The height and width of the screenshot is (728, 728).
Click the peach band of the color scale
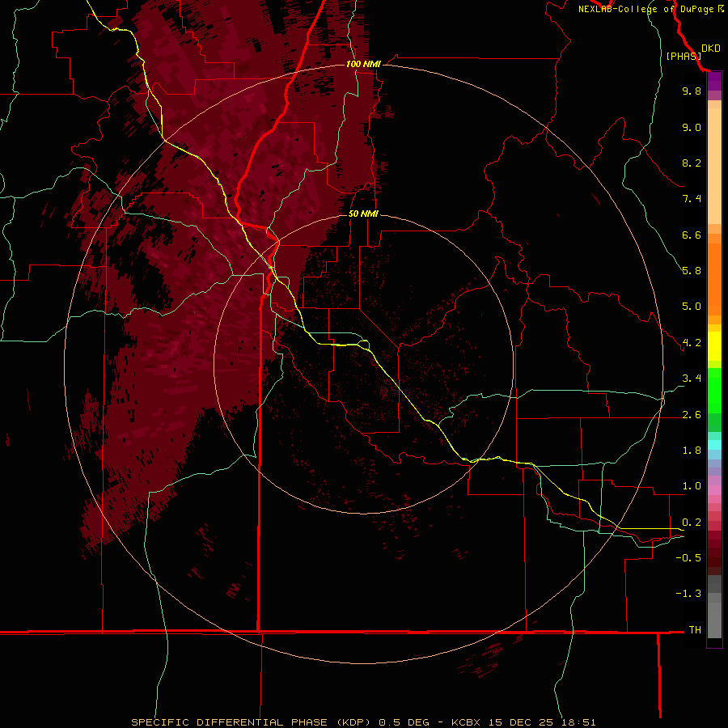tap(714, 166)
